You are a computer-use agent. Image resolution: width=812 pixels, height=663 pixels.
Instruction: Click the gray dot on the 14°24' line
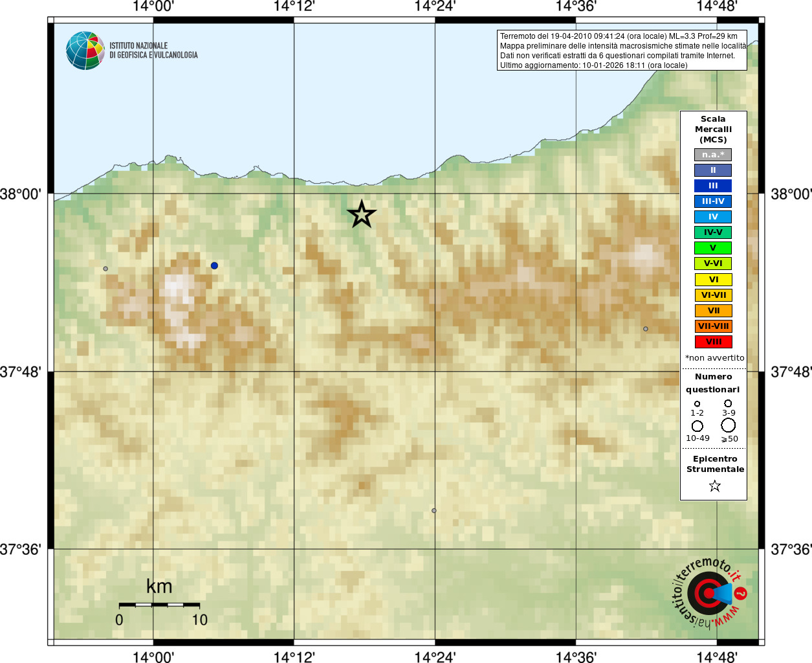[x=434, y=511]
